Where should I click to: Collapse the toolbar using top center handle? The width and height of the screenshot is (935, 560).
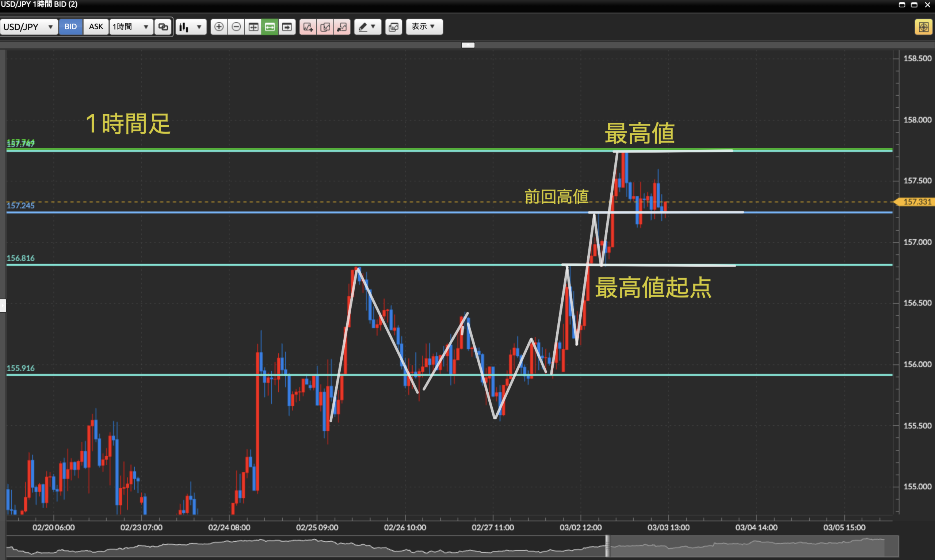468,45
